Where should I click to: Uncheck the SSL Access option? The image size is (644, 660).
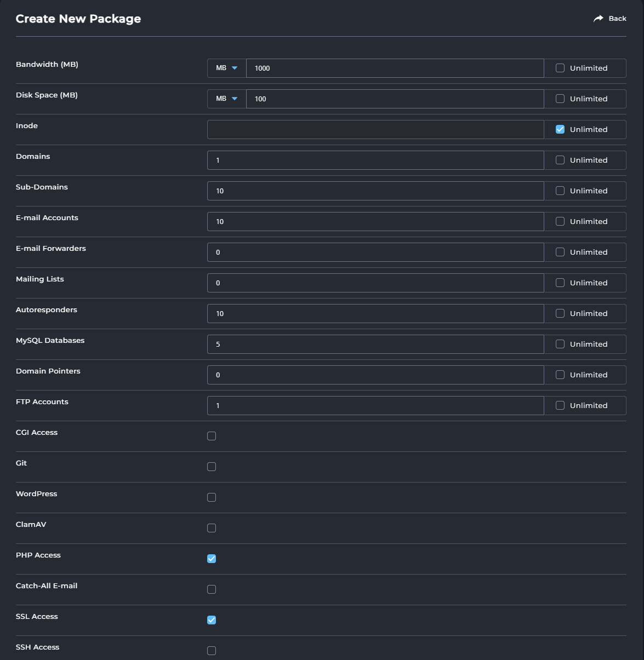[x=212, y=620]
